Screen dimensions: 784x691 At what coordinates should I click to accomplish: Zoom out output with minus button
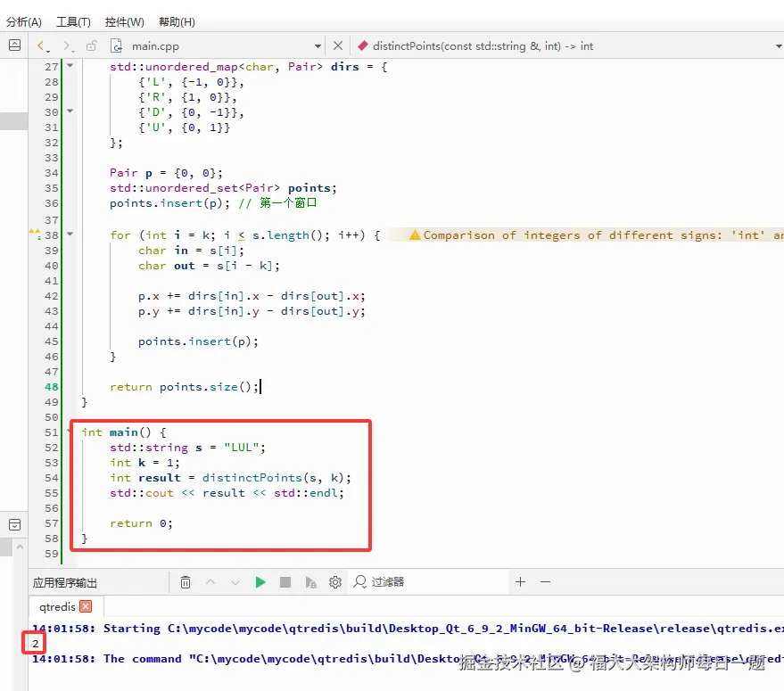tap(546, 582)
